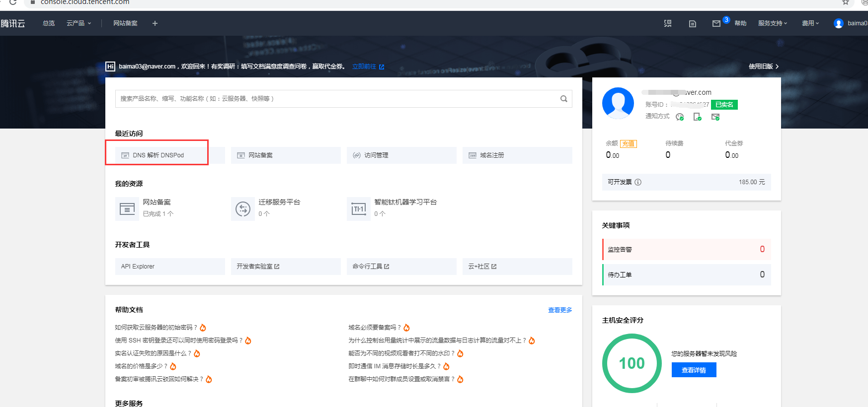Expand the 服务支持 dropdown
Screen dimensions: 868x407
point(772,23)
